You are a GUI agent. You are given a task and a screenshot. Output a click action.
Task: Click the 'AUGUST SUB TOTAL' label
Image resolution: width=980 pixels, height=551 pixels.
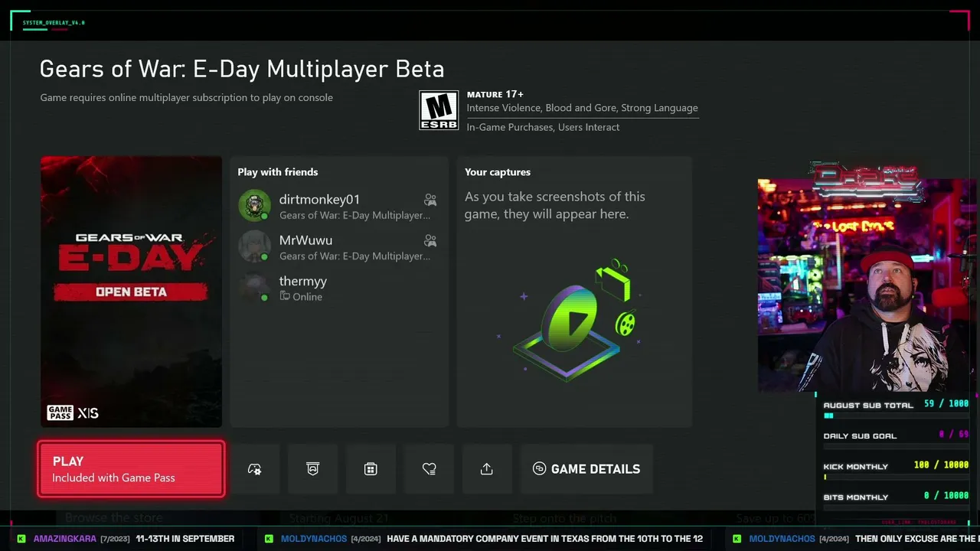[x=868, y=406]
